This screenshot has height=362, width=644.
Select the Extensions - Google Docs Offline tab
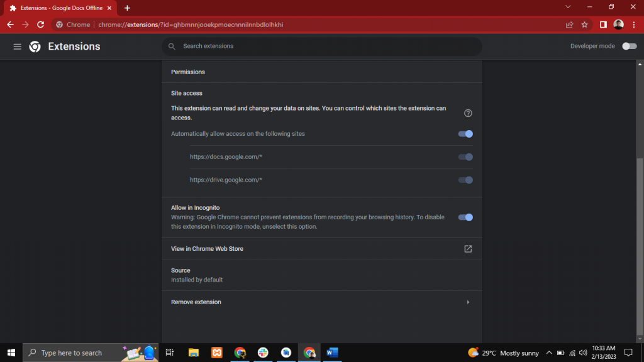click(60, 8)
